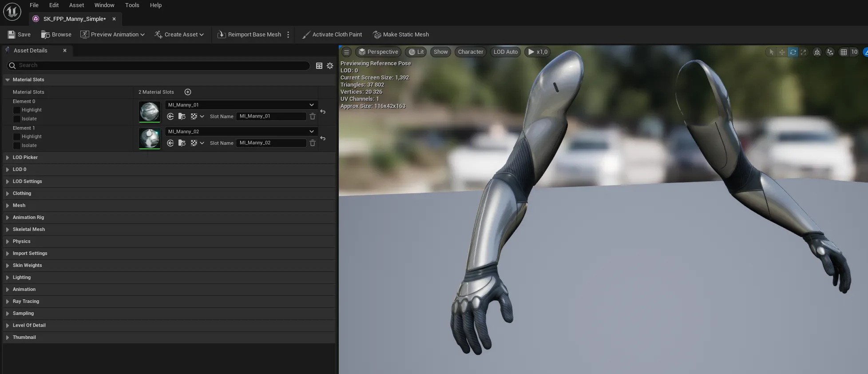Open the Tools menu
This screenshot has width=868, height=374.
132,5
